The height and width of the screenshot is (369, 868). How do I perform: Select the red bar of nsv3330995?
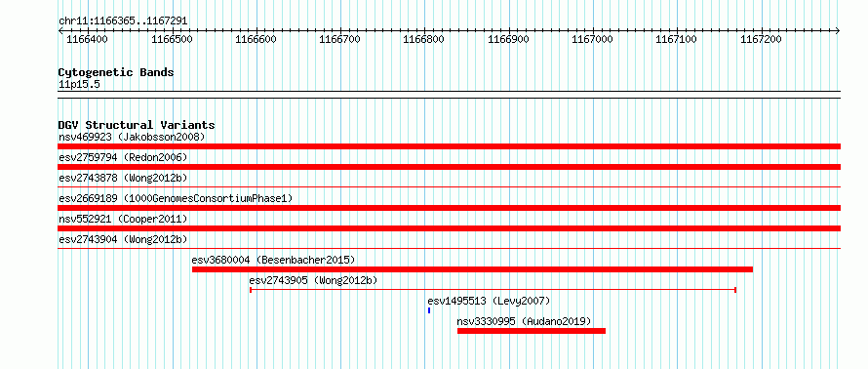[532, 331]
